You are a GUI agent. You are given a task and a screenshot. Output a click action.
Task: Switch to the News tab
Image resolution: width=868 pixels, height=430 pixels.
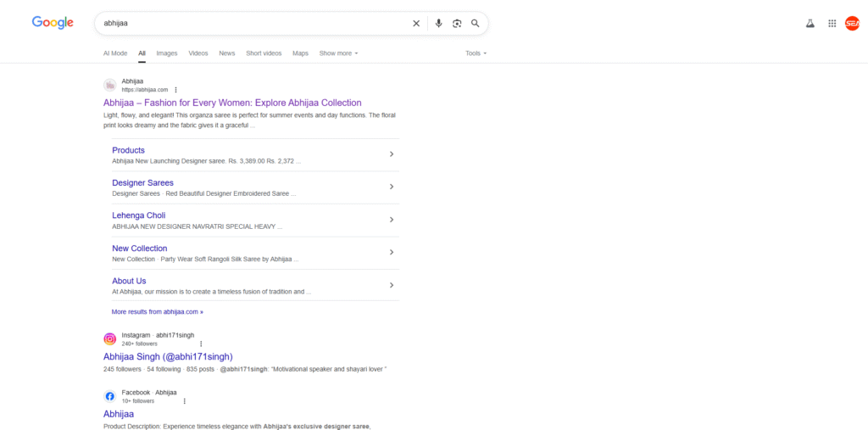(227, 53)
